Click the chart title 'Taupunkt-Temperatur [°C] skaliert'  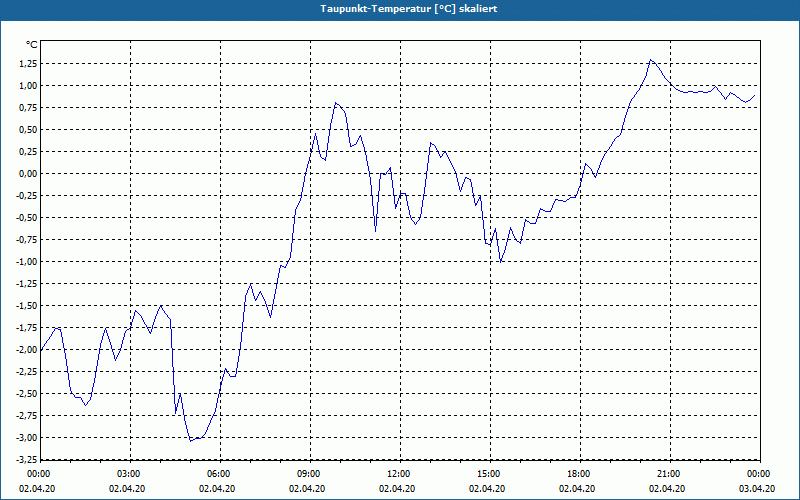409,9
